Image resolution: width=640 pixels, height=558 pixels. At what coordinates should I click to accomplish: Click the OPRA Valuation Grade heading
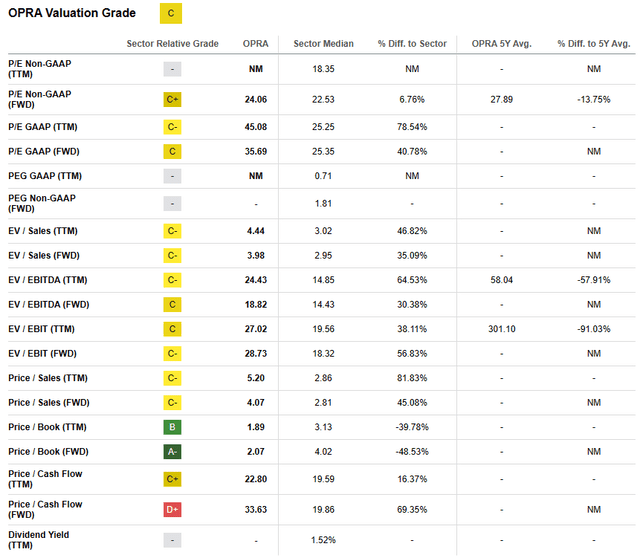coord(72,13)
